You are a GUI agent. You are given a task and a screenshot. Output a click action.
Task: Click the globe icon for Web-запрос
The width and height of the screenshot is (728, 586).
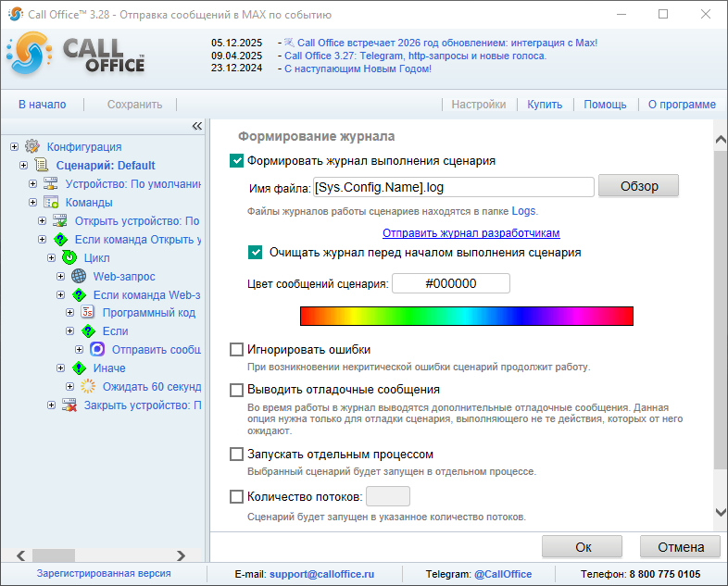click(78, 276)
